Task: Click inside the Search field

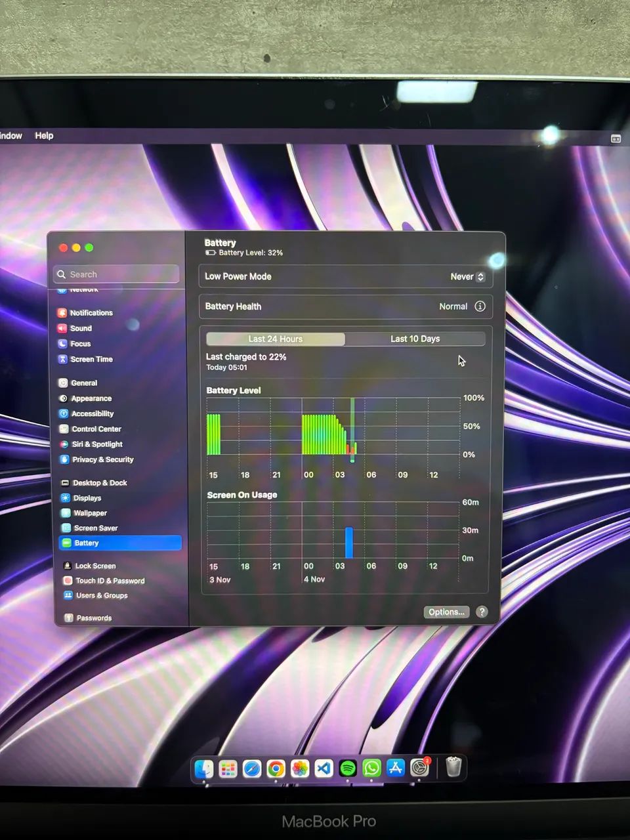Action: point(115,274)
